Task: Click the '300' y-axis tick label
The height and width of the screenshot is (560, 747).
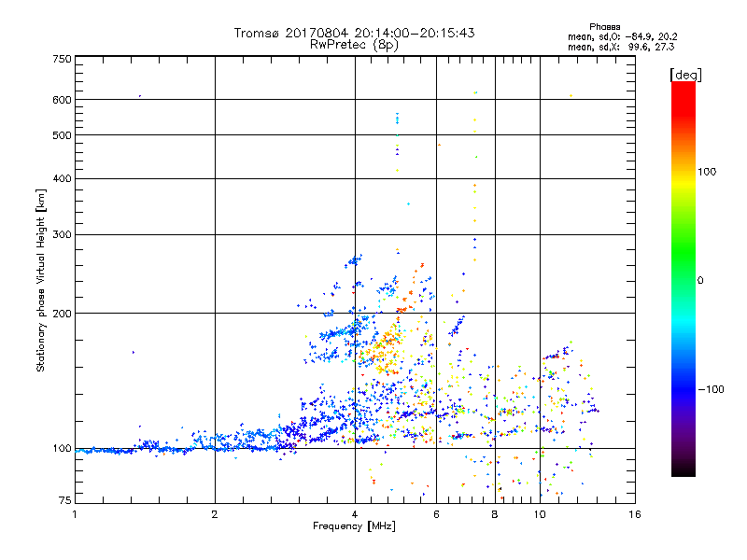Action: click(62, 235)
